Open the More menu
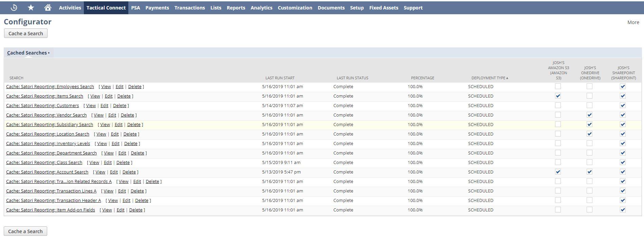Viewport: 644px width, 246px height. point(633,22)
